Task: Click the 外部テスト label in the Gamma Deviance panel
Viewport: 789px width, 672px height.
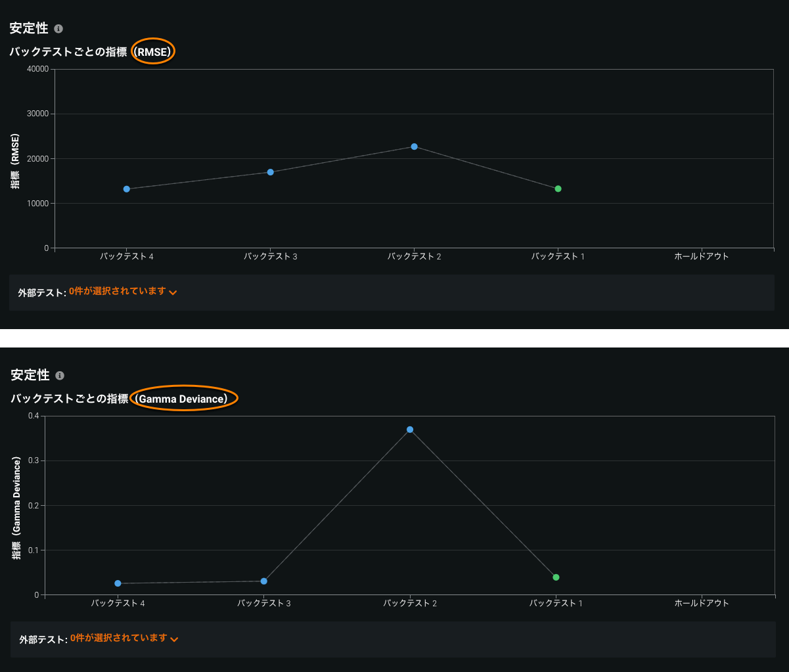Action: pyautogui.click(x=43, y=639)
